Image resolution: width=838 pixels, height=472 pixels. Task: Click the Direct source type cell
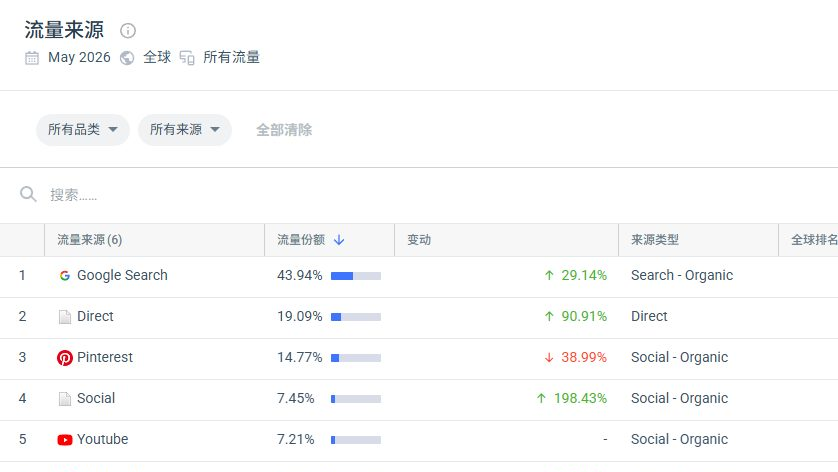649,316
